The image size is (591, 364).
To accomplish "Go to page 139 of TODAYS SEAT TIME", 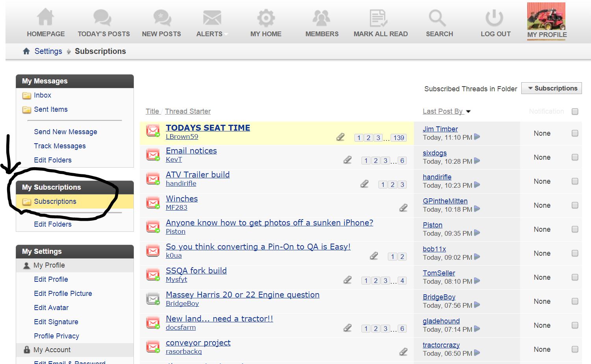I will [398, 138].
